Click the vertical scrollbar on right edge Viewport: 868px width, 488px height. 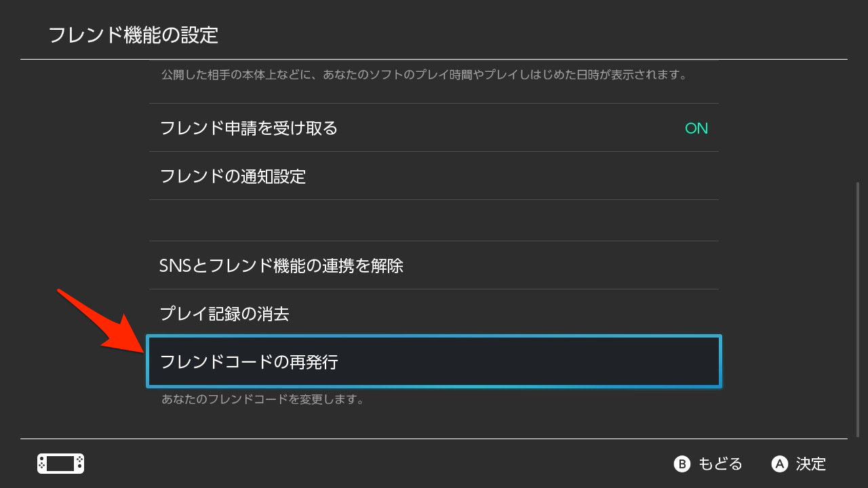coord(858,309)
